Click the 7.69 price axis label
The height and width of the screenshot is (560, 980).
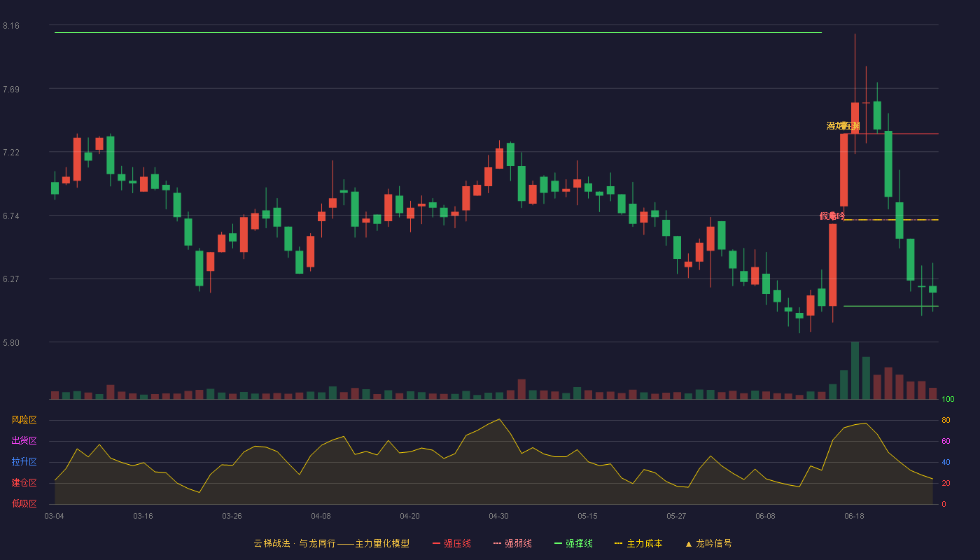point(11,90)
